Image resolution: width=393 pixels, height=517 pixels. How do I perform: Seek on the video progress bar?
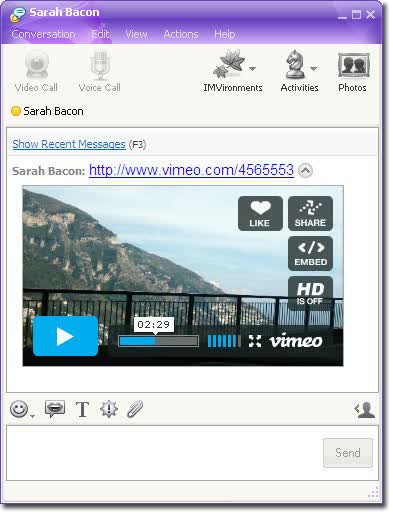159,341
